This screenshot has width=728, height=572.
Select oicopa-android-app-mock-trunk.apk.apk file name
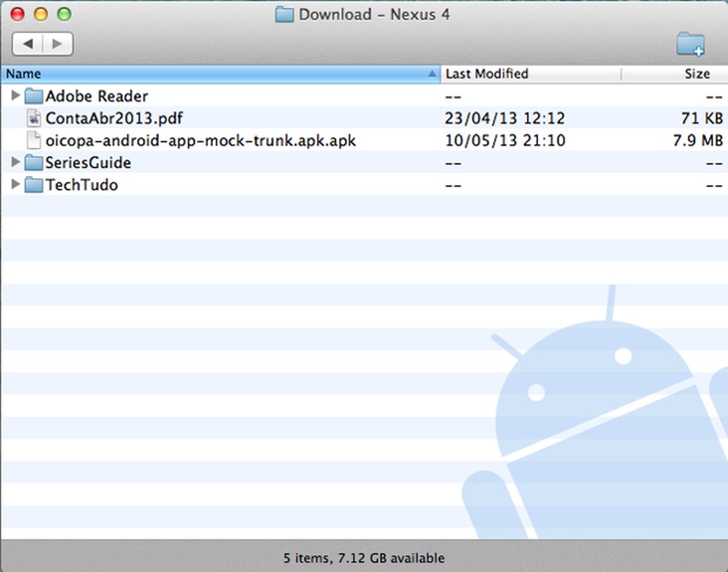point(200,141)
